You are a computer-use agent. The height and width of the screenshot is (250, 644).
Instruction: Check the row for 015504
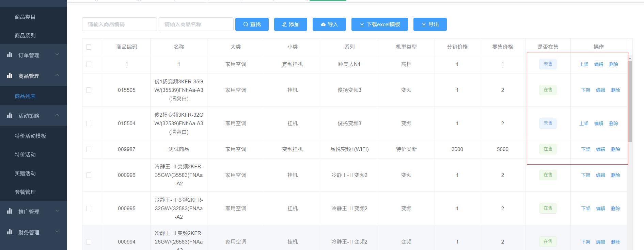tap(89, 123)
